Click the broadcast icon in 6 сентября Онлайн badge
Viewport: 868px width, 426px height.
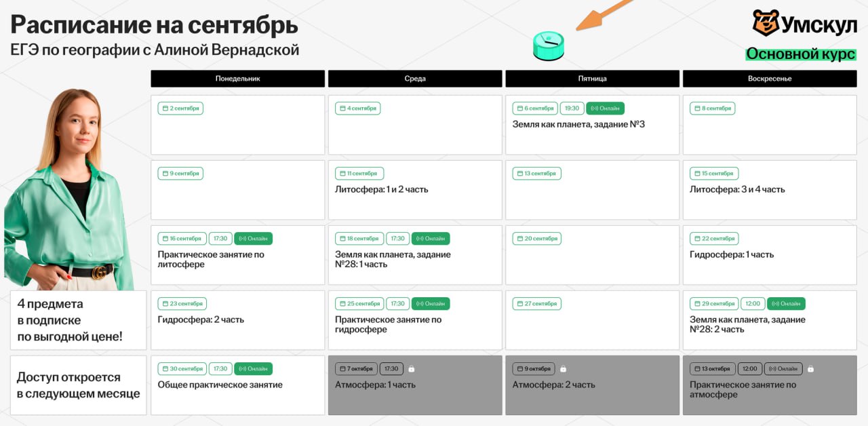tap(595, 109)
